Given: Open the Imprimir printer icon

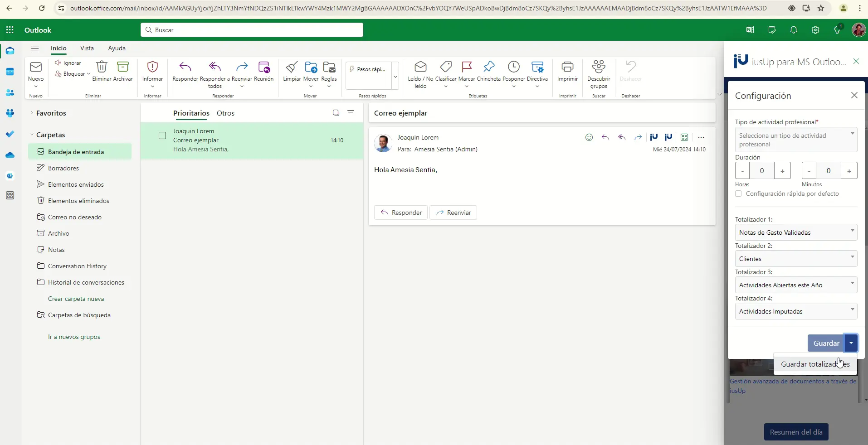Looking at the screenshot, I should click(567, 68).
